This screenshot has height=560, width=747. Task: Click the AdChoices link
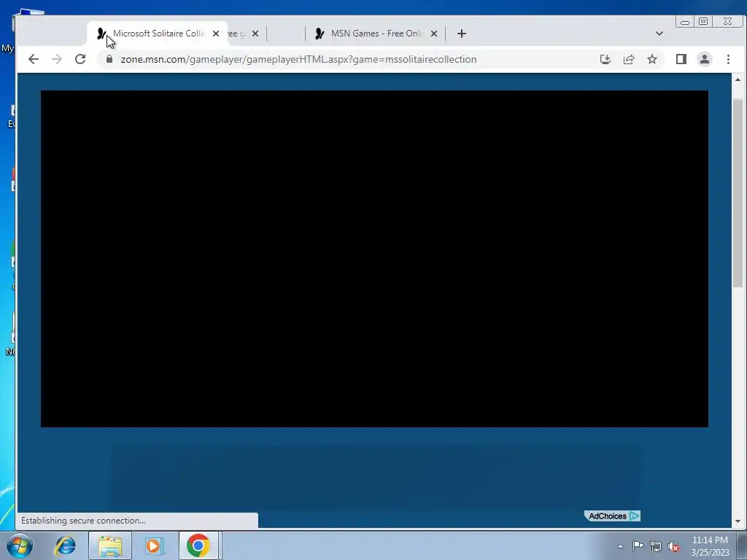[x=612, y=516]
